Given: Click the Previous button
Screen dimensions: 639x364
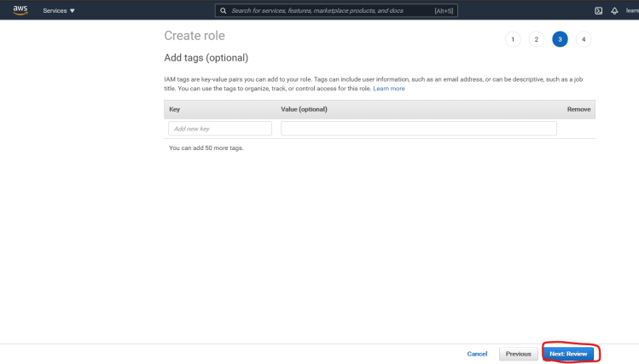Looking at the screenshot, I should click(x=518, y=354).
